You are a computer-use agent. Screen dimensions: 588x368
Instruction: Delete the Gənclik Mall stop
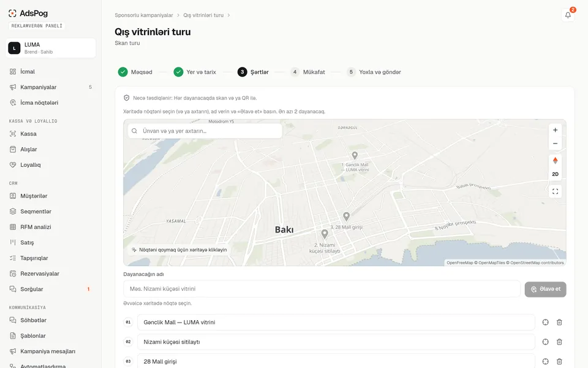click(559, 322)
